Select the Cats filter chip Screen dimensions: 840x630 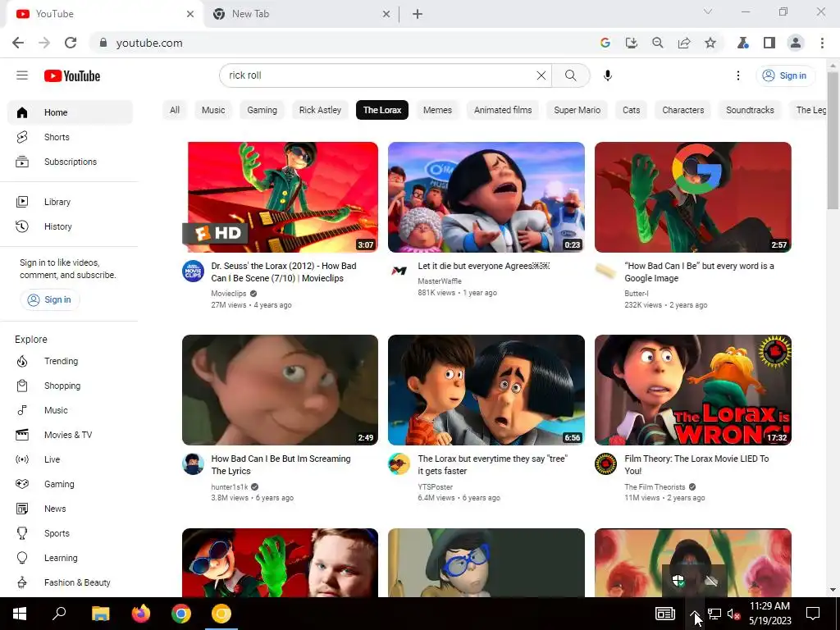[x=631, y=110]
